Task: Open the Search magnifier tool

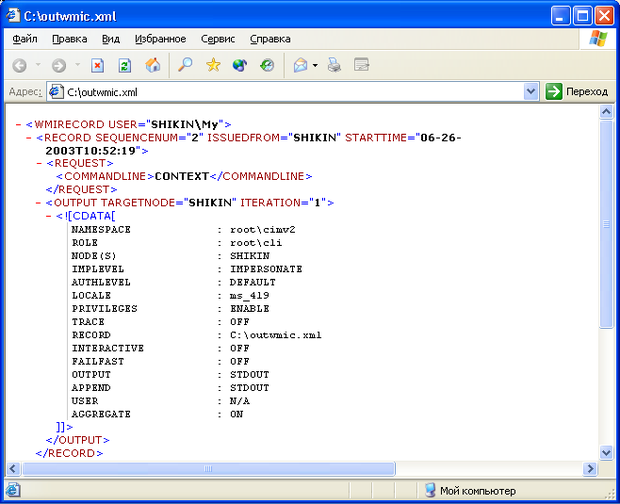Action: coord(185,65)
